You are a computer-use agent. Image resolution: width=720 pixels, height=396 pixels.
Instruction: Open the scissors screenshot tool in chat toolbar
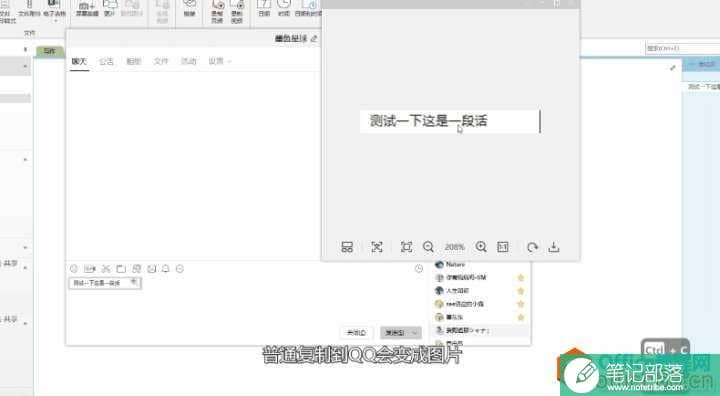106,269
